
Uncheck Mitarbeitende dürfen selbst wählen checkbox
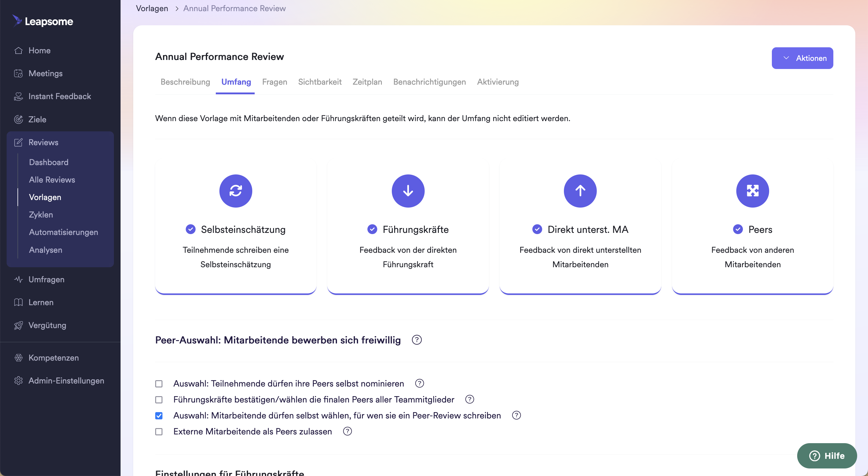coord(159,416)
